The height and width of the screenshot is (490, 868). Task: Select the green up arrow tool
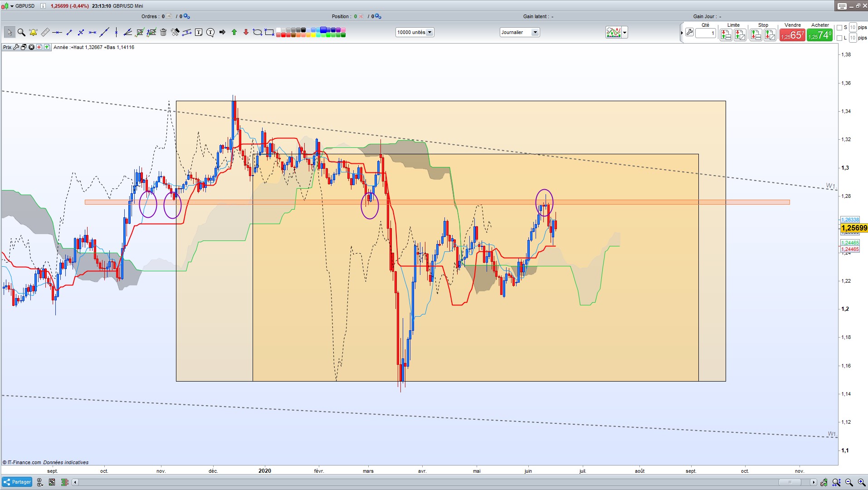234,32
